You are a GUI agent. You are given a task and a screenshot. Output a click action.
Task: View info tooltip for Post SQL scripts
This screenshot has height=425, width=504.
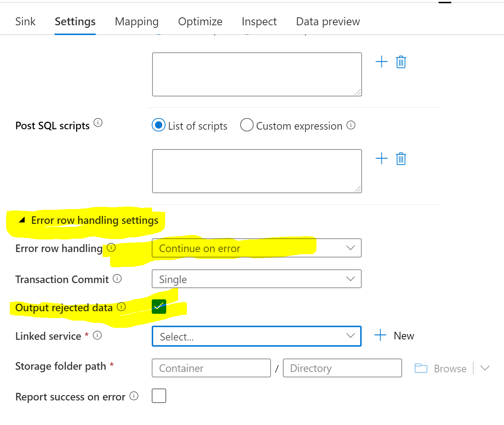(x=98, y=122)
